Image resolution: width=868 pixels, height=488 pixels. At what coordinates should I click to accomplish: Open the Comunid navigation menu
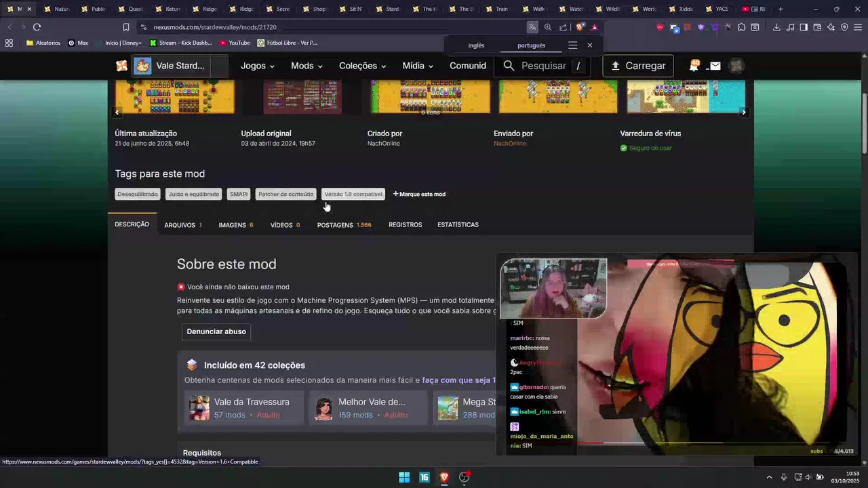pyautogui.click(x=468, y=66)
